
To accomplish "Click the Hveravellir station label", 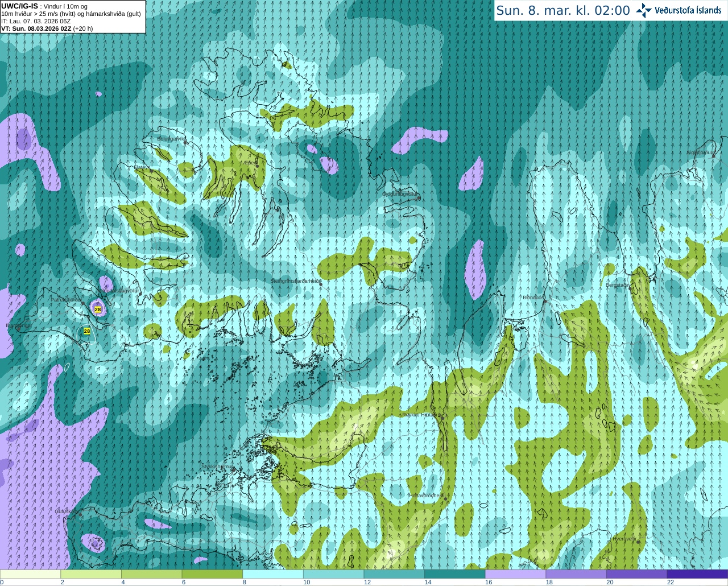I will point(624,539).
